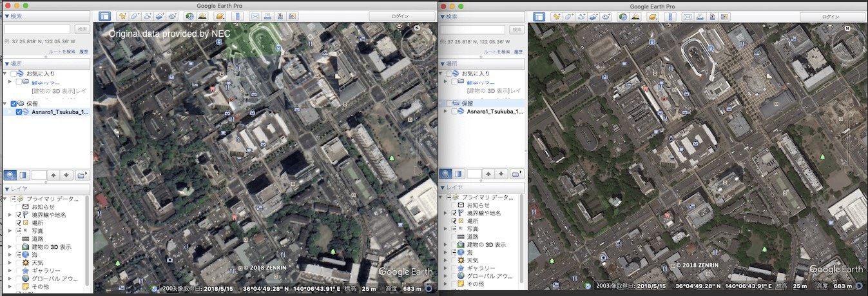Expand 境界線や地名 layer in left window
Viewport: 868px width, 296px height.
pyautogui.click(x=10, y=214)
